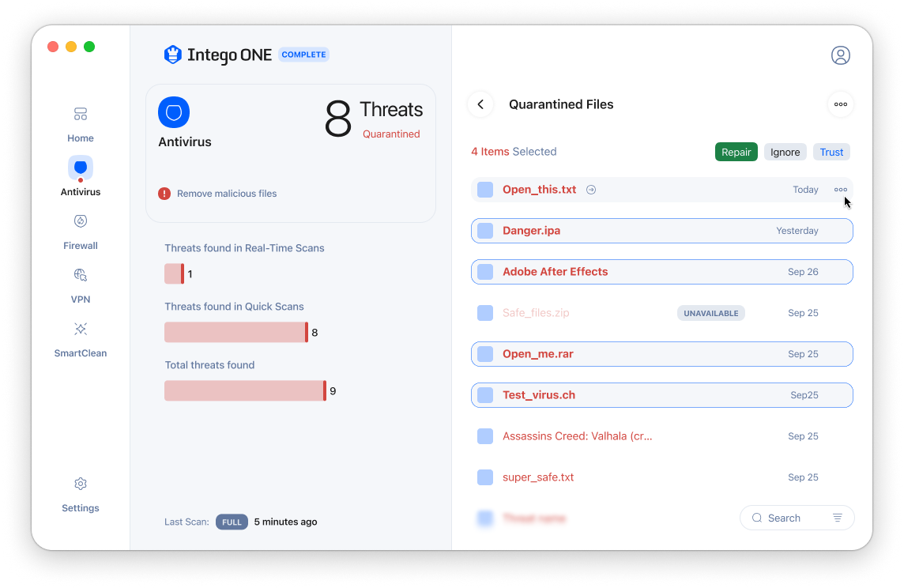The height and width of the screenshot is (588, 904).
Task: Open the Firewall section icon
Action: [81, 221]
